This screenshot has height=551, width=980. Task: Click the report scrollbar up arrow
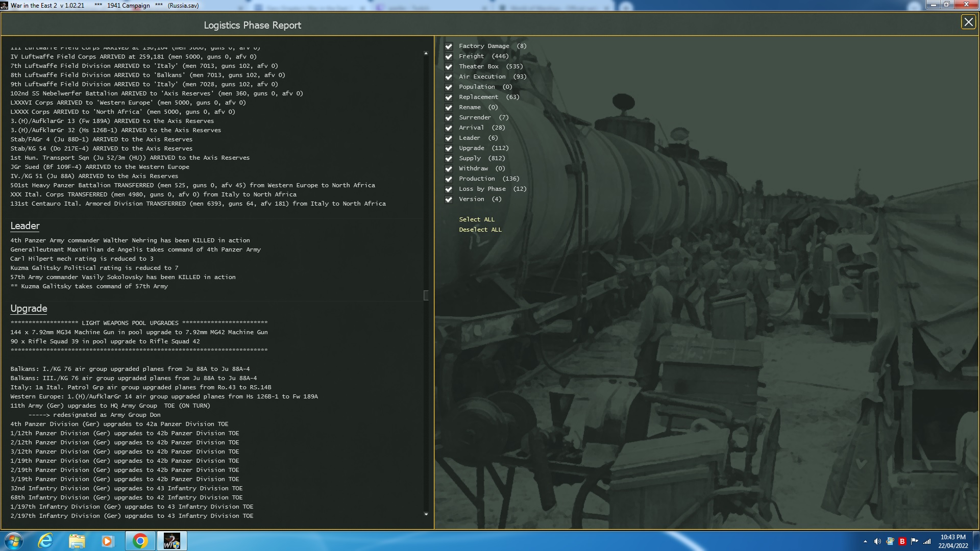point(426,53)
